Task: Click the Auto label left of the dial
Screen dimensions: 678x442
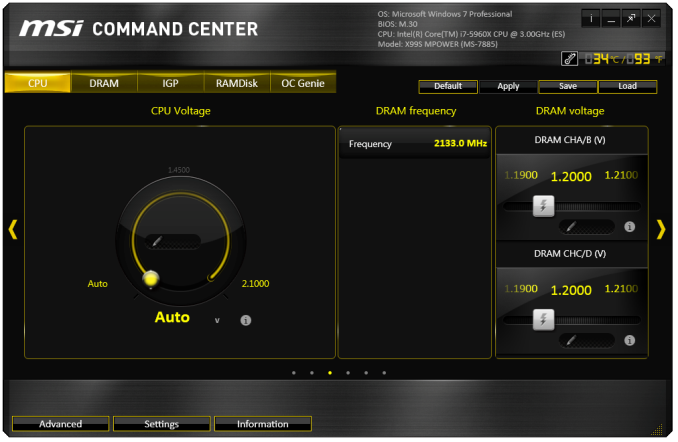Action: (98, 284)
